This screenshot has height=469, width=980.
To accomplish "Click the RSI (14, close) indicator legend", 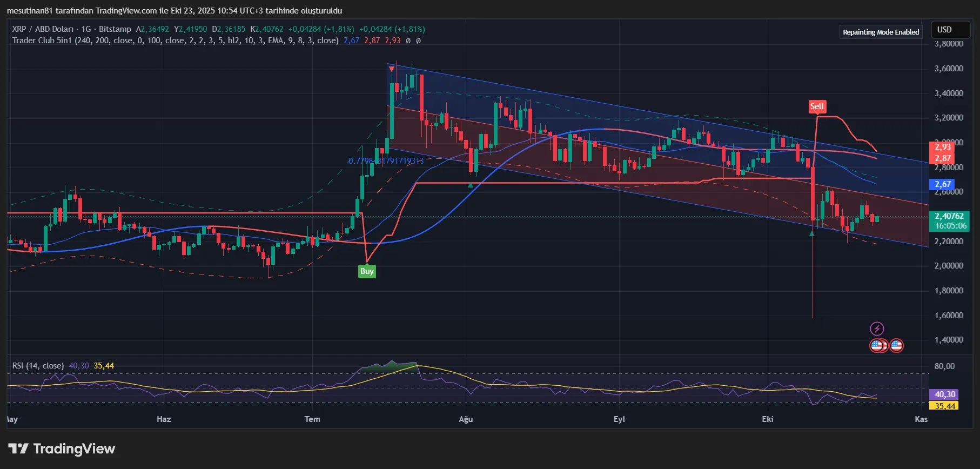I will click(38, 366).
